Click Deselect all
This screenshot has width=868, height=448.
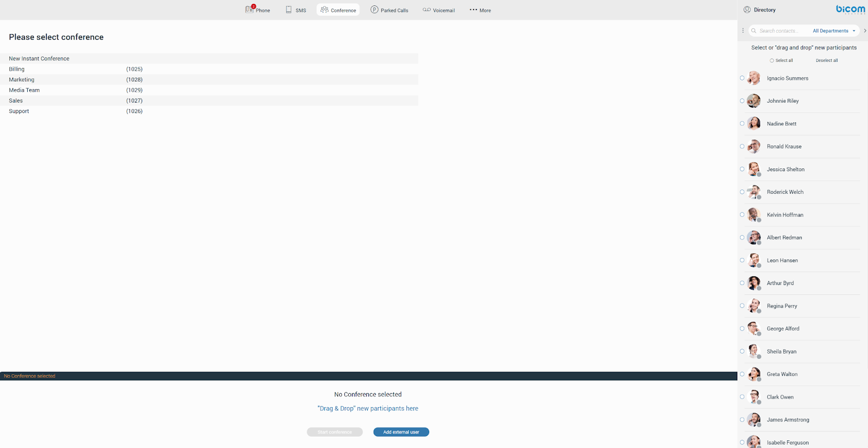point(827,60)
